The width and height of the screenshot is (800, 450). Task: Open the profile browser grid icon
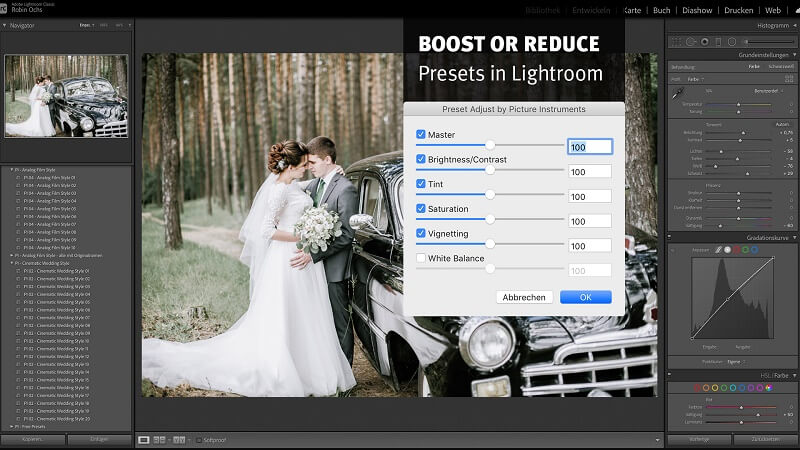[x=789, y=79]
